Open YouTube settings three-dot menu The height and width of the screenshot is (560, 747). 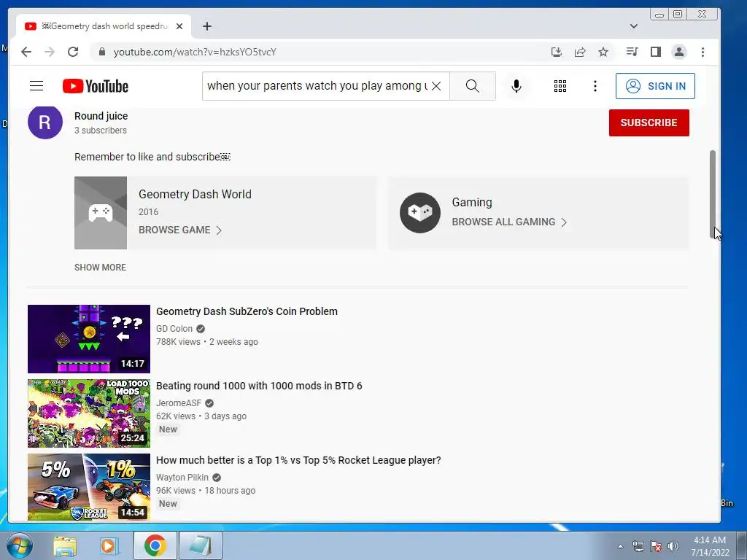click(x=595, y=86)
